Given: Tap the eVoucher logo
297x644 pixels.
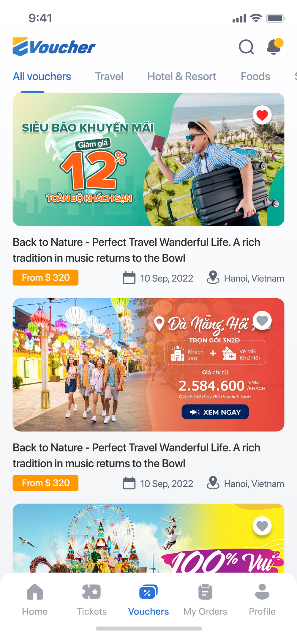Looking at the screenshot, I should [54, 47].
